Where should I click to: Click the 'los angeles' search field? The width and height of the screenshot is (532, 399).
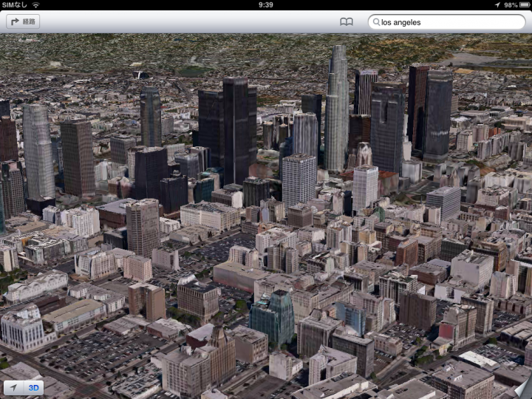click(446, 22)
